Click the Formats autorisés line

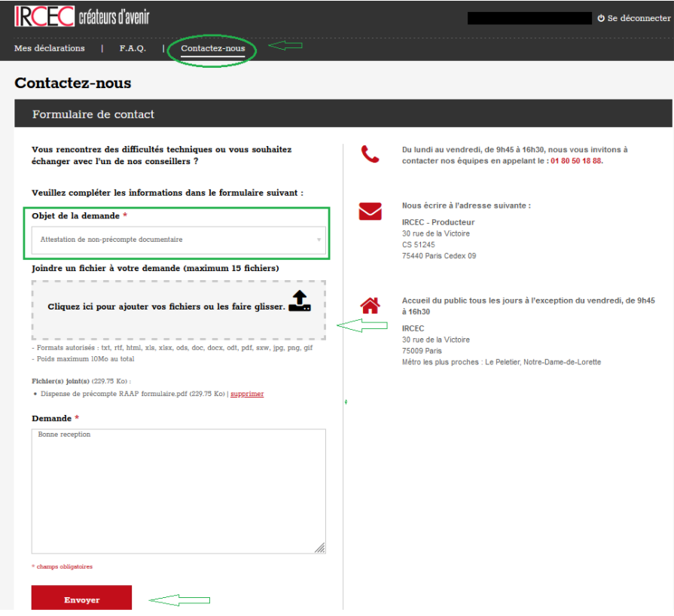click(x=172, y=348)
